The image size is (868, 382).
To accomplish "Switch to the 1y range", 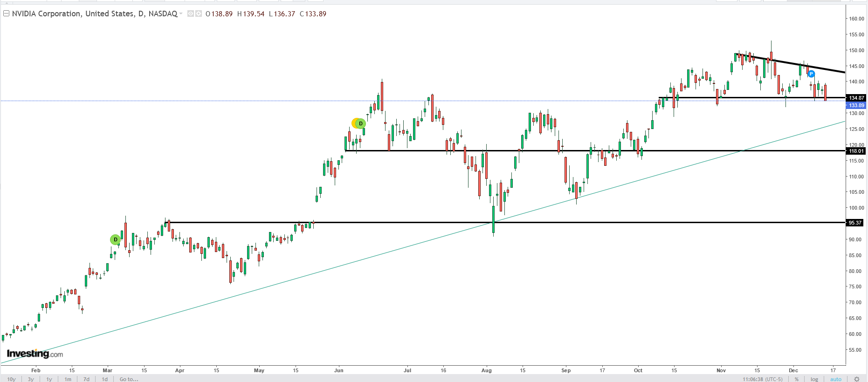I will tap(49, 379).
